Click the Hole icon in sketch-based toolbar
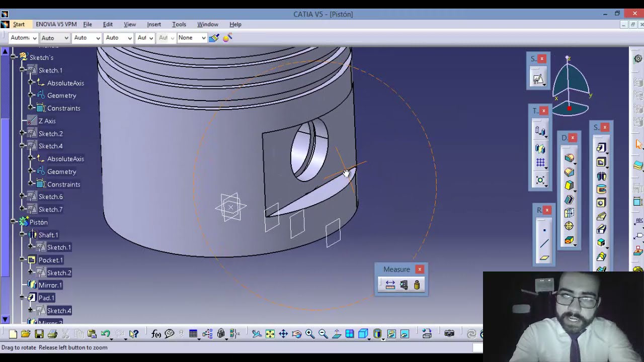Image resolution: width=644 pixels, height=362 pixels. [601, 203]
